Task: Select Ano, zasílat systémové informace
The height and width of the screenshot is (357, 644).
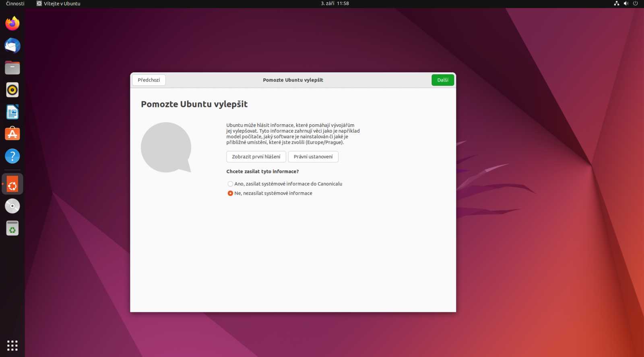Action: [285, 184]
